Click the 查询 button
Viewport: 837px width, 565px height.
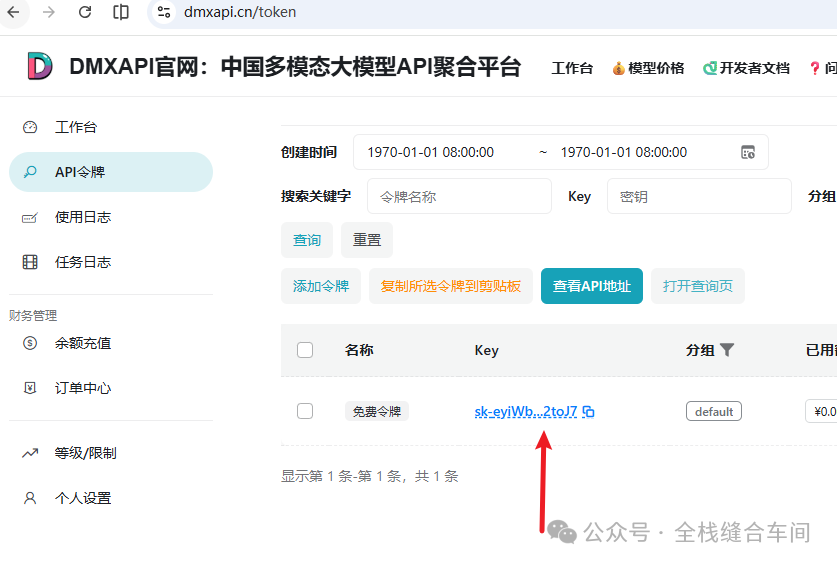coord(307,240)
